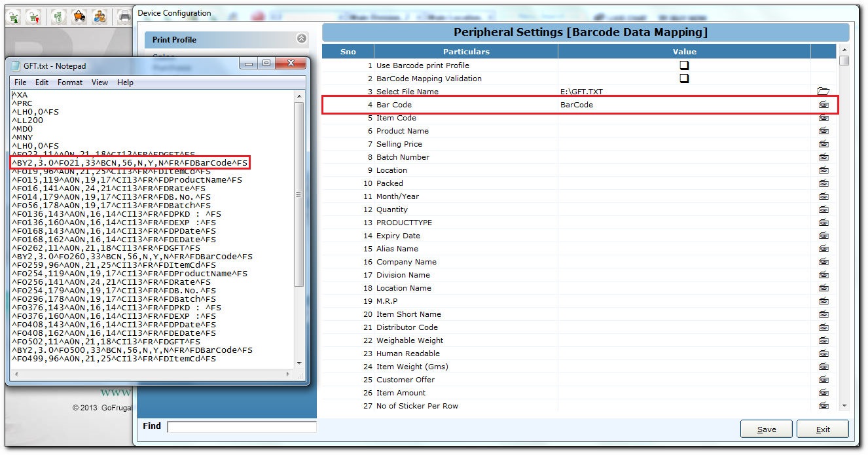Click the ^LL200 line in Notepad
The width and height of the screenshot is (868, 455).
pyautogui.click(x=27, y=120)
